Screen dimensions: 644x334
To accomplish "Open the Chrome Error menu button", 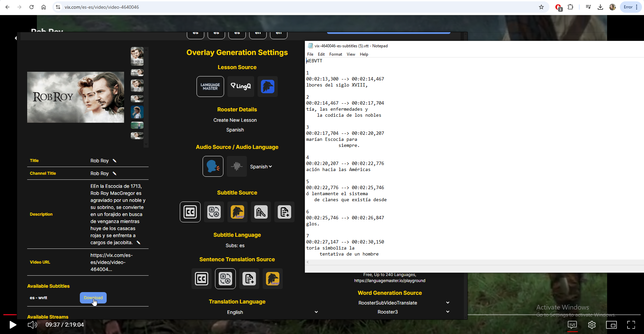I will click(631, 7).
